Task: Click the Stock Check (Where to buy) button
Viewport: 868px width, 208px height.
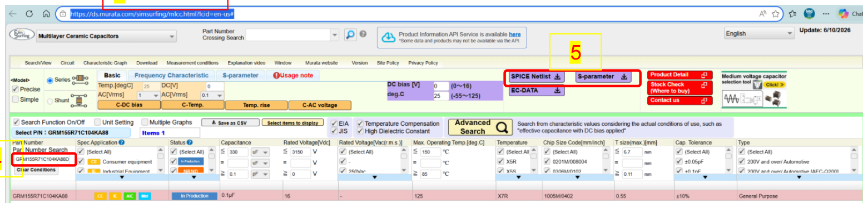Action: pyautogui.click(x=679, y=87)
